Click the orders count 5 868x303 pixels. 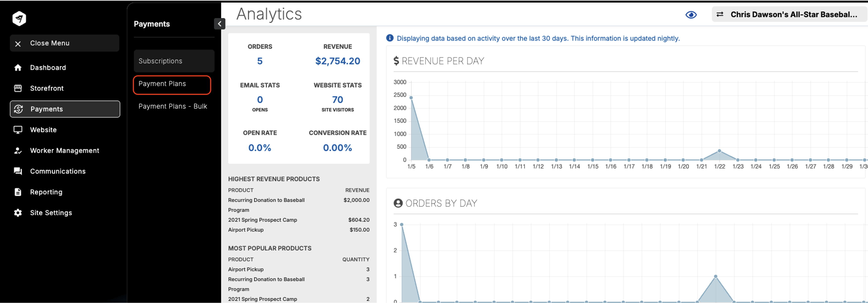[x=260, y=61]
